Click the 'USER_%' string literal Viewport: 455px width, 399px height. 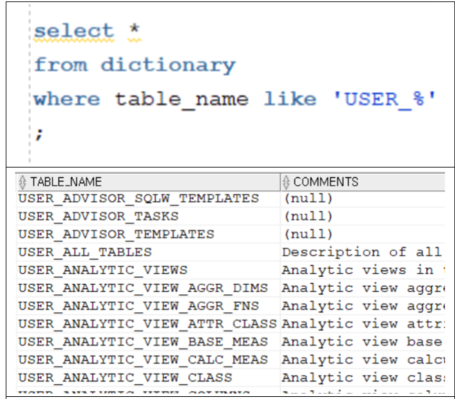[x=385, y=100]
